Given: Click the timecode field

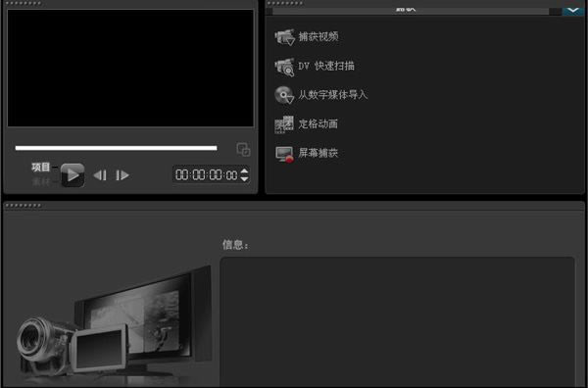Looking at the screenshot, I should [206, 174].
